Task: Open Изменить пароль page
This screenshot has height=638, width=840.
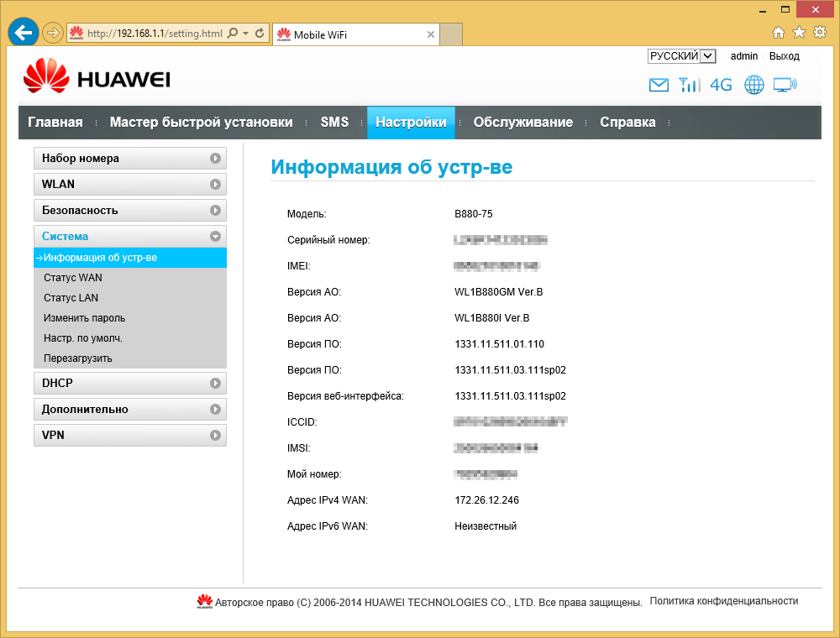Action: [x=84, y=318]
